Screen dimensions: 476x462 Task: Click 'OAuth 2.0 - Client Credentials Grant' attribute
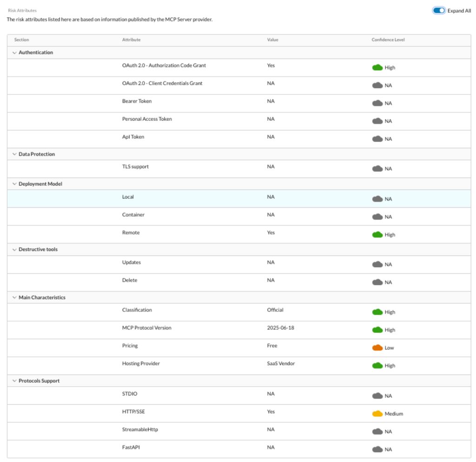click(162, 84)
